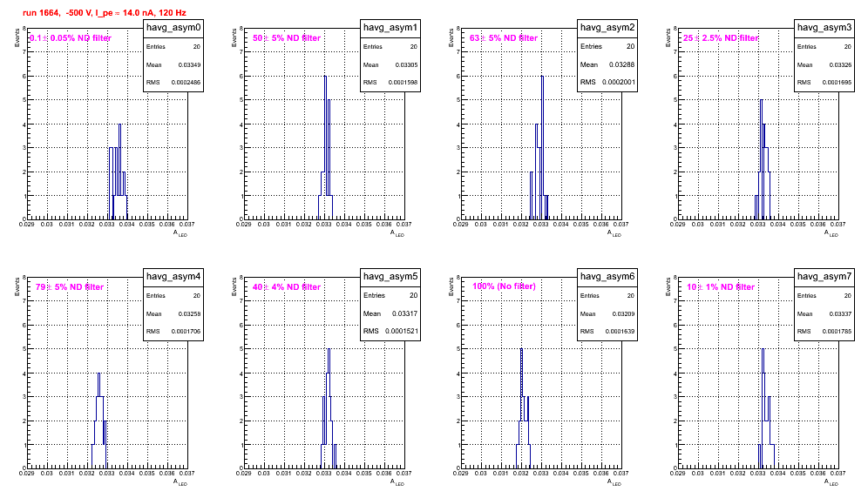Click the red run 1664 header text
868x498 pixels.
pyautogui.click(x=104, y=13)
